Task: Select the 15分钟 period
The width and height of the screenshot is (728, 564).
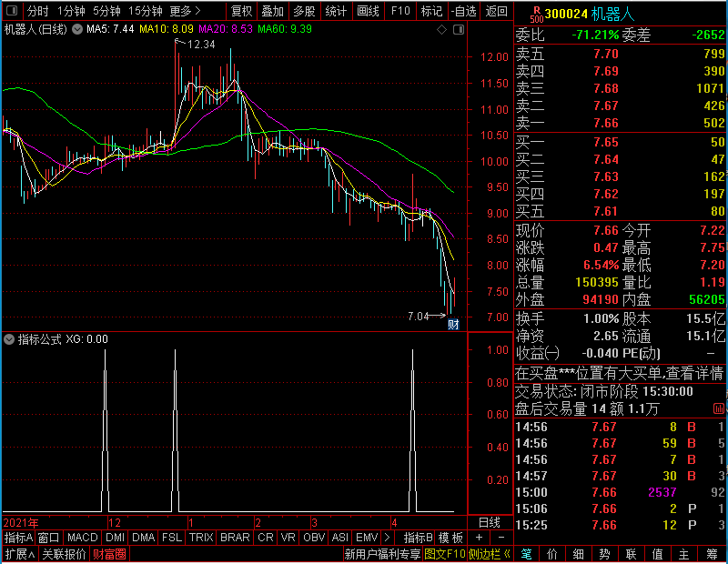Action: tap(145, 11)
